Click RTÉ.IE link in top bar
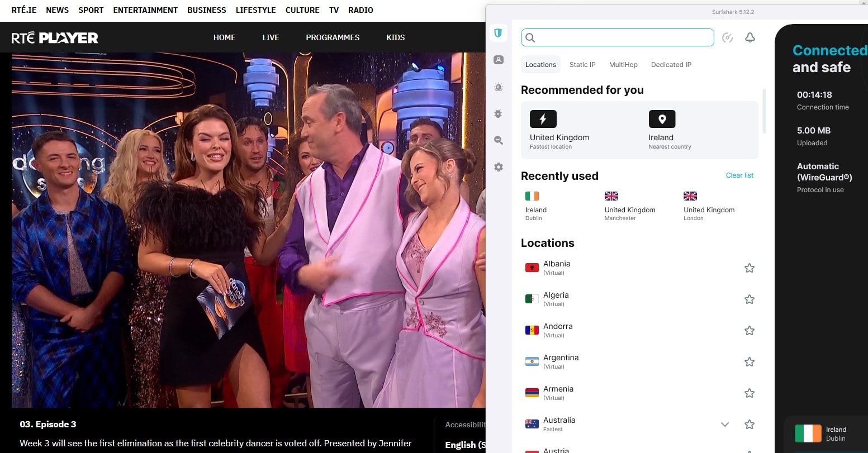The width and height of the screenshot is (868, 453). click(x=24, y=10)
